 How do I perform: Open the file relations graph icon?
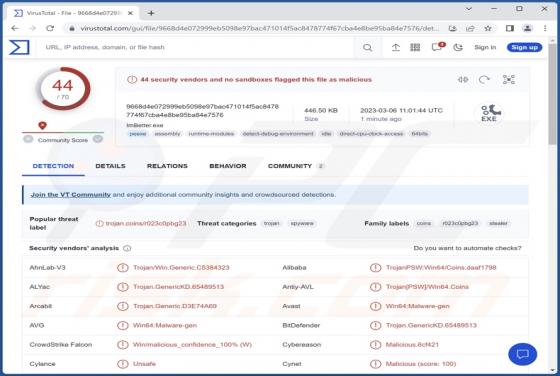[x=509, y=79]
